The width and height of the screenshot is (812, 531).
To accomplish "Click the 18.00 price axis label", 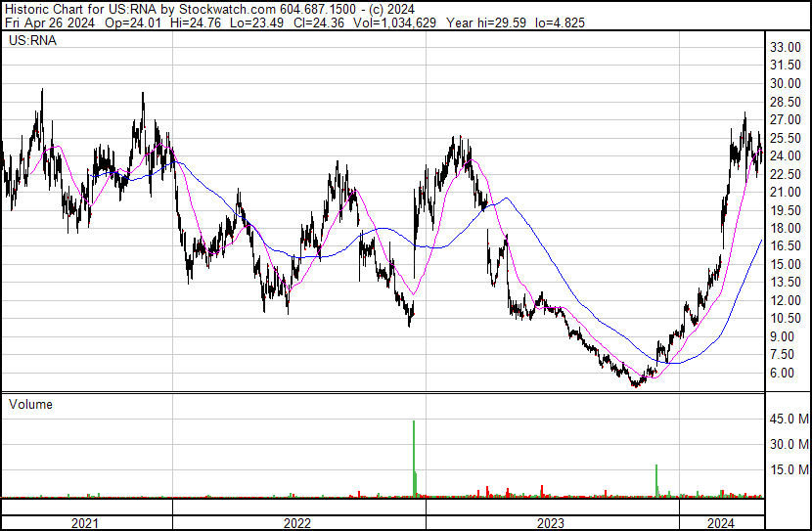I will [x=786, y=228].
